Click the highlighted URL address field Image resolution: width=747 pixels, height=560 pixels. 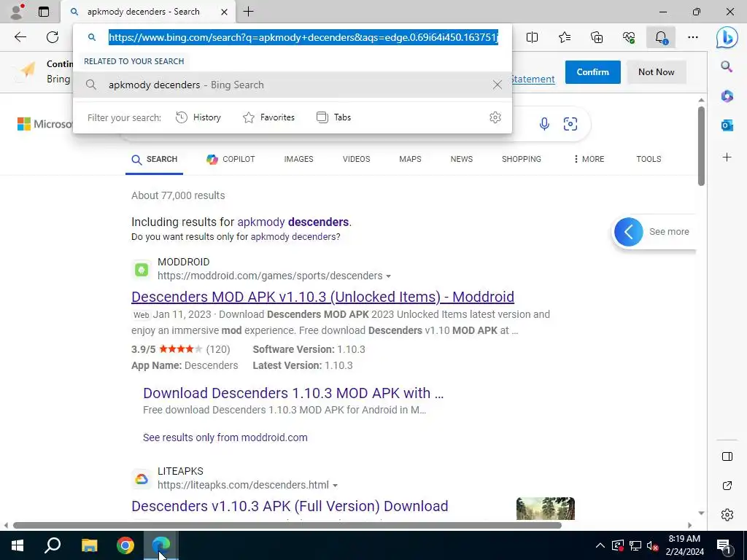point(303,37)
